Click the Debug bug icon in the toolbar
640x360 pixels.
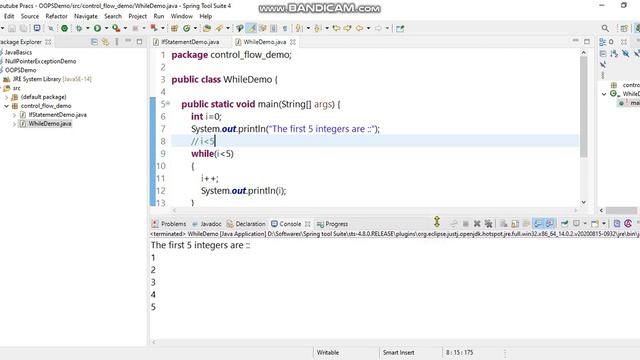pos(79,28)
